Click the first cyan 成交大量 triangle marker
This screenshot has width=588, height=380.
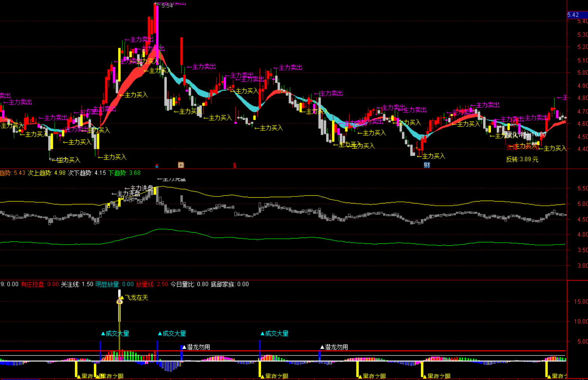coord(103,334)
